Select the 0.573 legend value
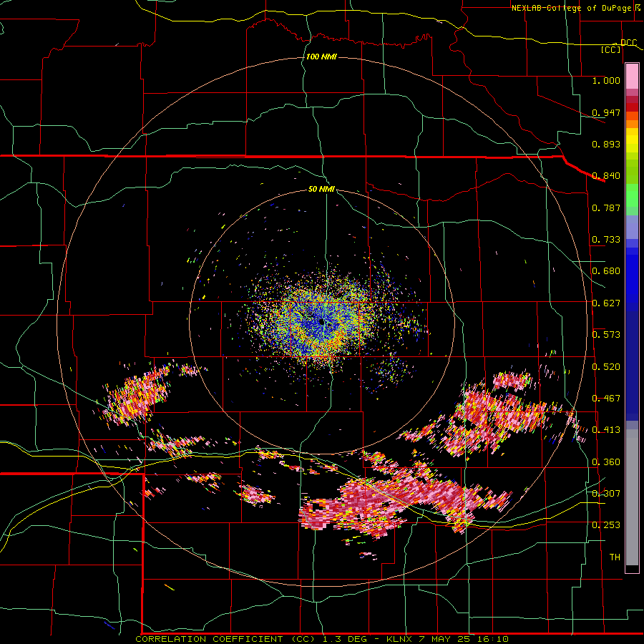Viewport: 644px width, 644px height. click(x=606, y=335)
